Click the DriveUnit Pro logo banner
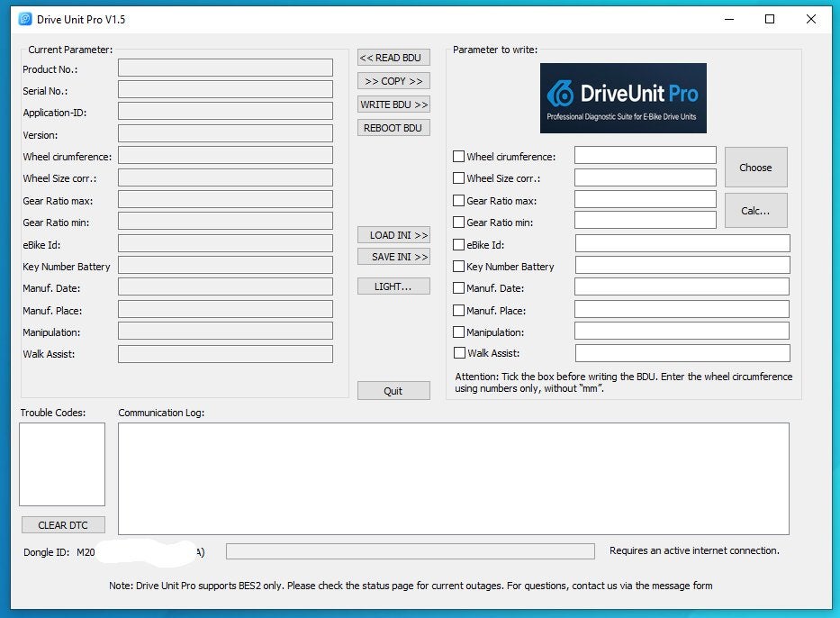This screenshot has height=618, width=840. (x=623, y=98)
